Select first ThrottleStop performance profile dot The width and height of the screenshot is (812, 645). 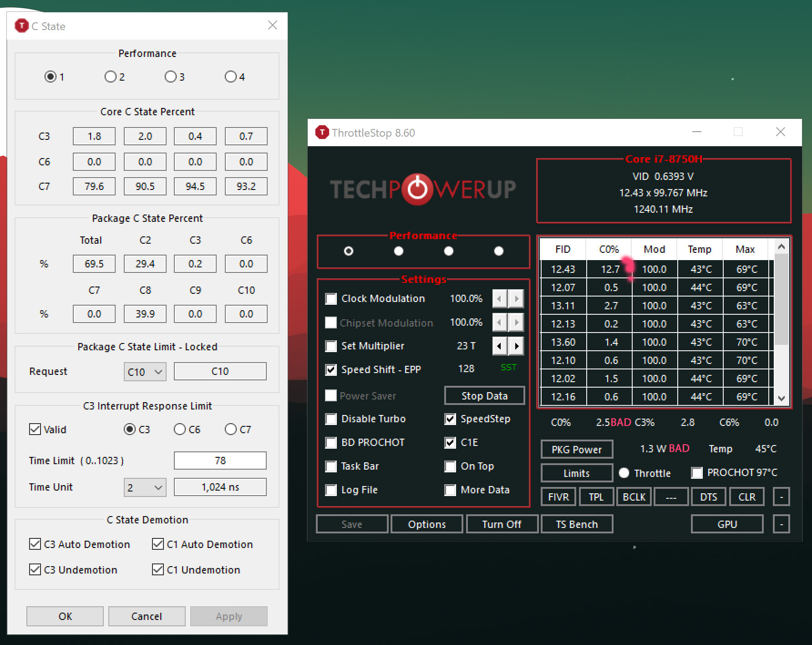pyautogui.click(x=349, y=251)
